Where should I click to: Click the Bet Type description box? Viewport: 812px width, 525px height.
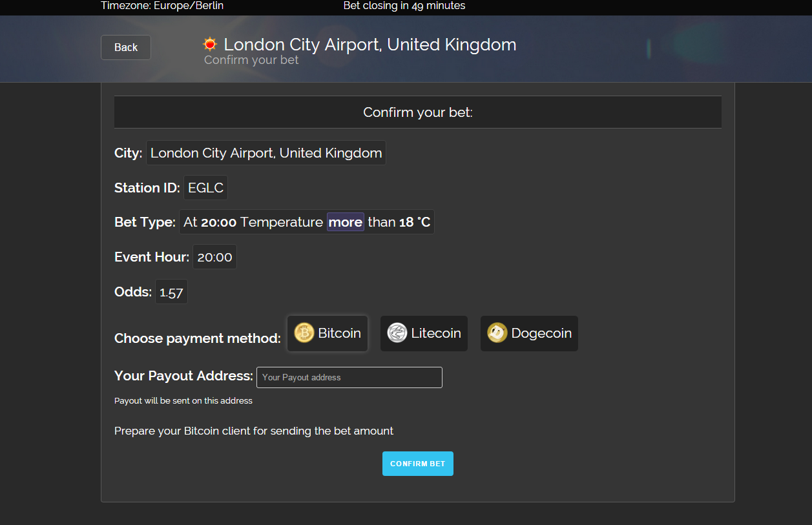[307, 221]
